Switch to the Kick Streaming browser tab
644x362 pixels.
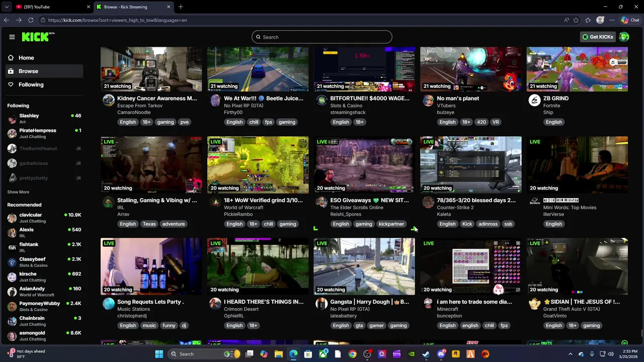point(133,7)
